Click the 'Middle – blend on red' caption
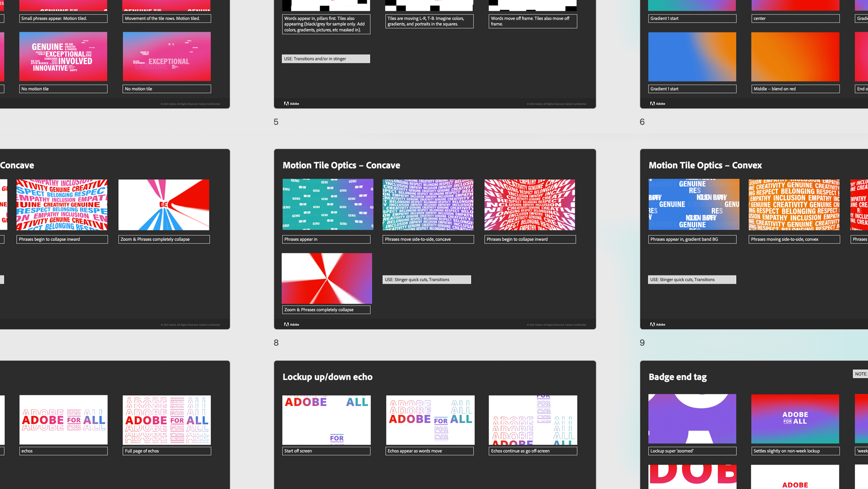 point(796,89)
